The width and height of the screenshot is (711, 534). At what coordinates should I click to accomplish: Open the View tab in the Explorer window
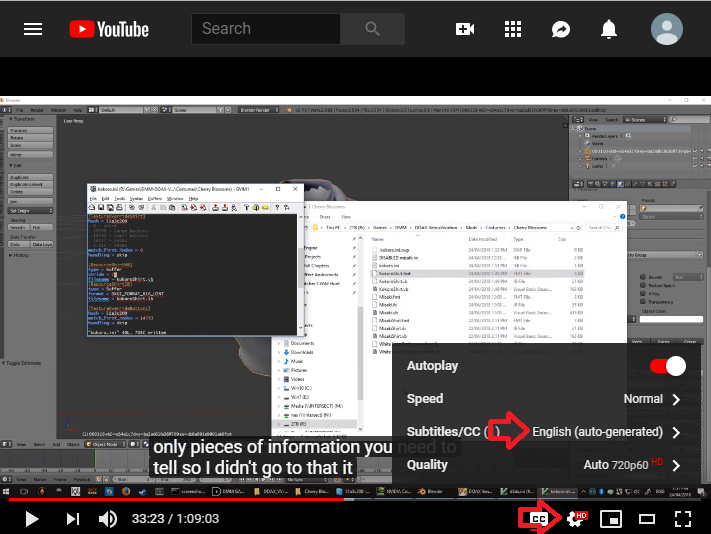[346, 217]
